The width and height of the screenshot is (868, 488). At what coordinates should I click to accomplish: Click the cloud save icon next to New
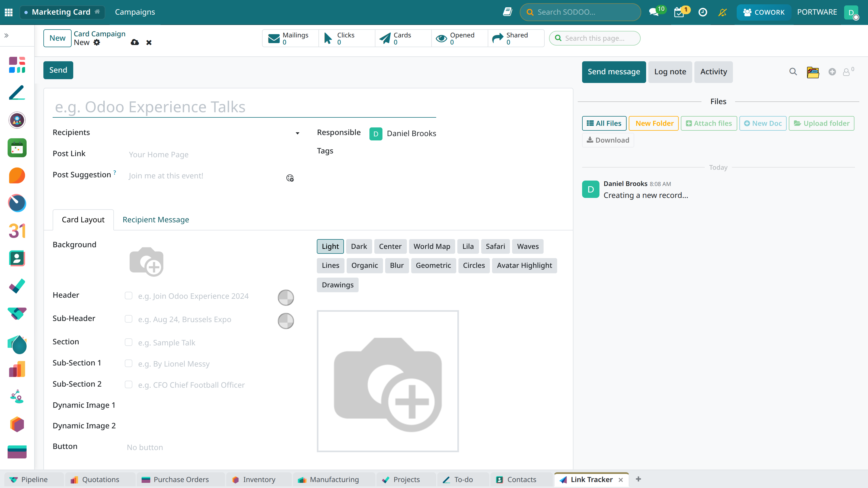pyautogui.click(x=135, y=43)
